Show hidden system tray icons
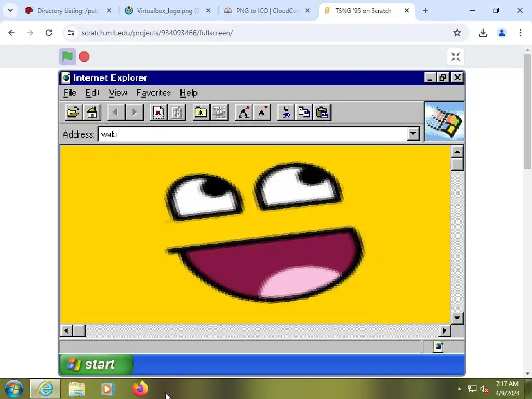Image resolution: width=532 pixels, height=399 pixels. coord(459,389)
